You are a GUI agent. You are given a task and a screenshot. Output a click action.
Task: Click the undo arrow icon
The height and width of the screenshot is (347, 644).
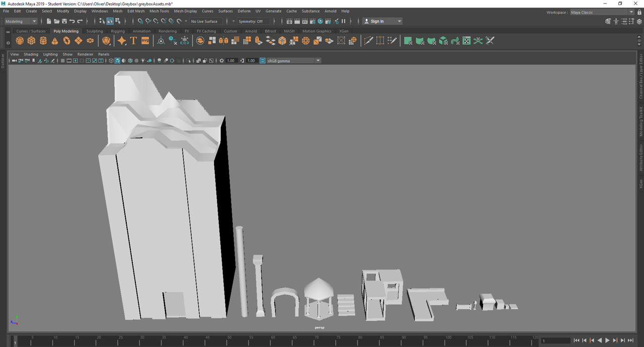point(72,21)
